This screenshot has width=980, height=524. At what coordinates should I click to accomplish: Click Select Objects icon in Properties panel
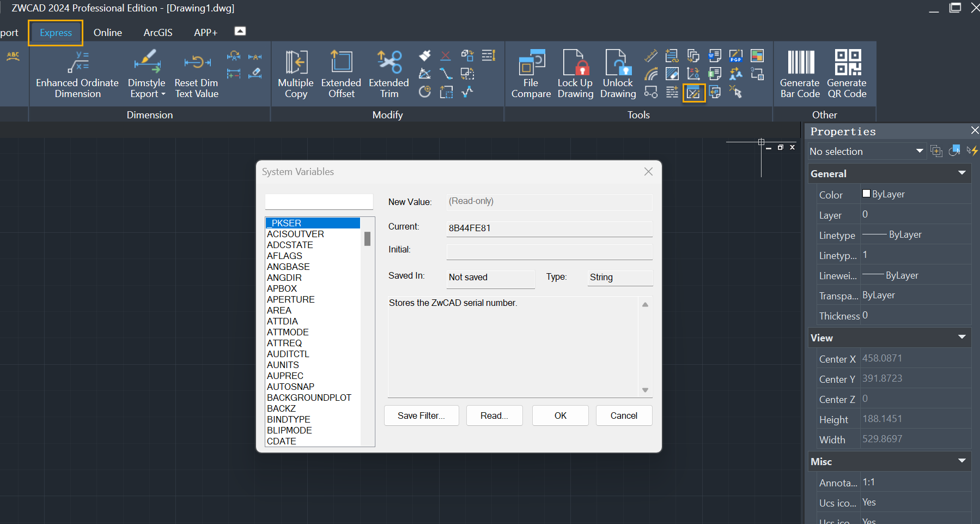pos(954,151)
